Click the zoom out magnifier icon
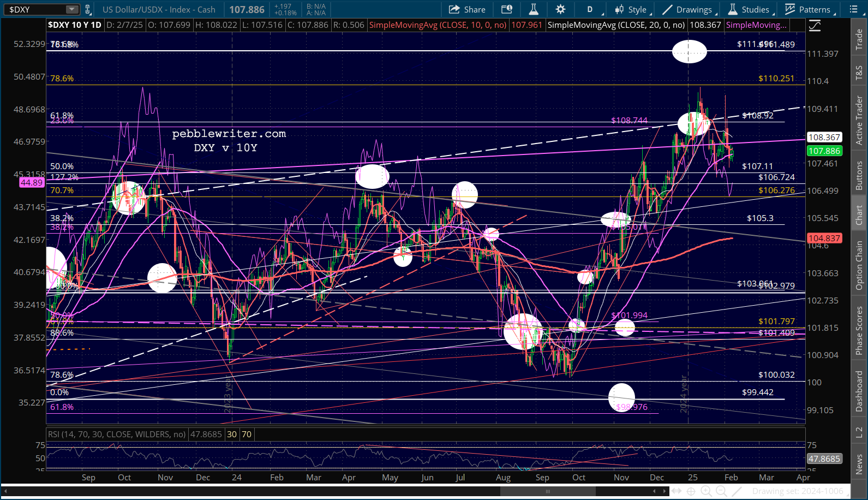Screen dimensions: 868x500 point(721,491)
